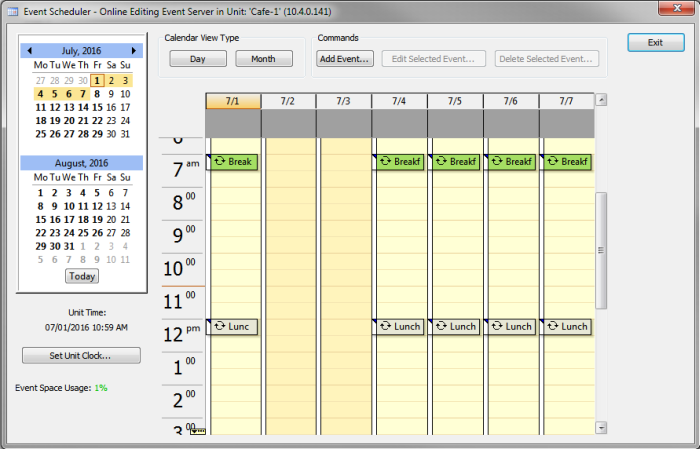Select June 27 in mini calendar
Screen dimensions: 700x449
click(41, 80)
